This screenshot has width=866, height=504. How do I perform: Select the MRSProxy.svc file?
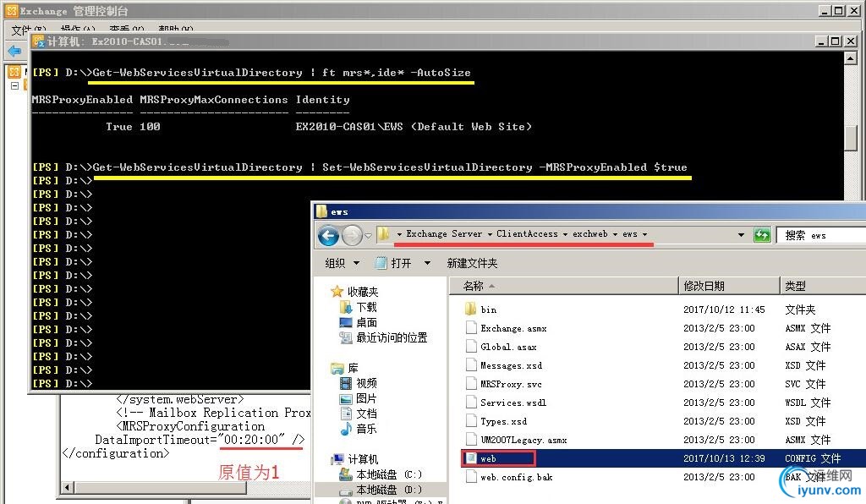tap(510, 384)
